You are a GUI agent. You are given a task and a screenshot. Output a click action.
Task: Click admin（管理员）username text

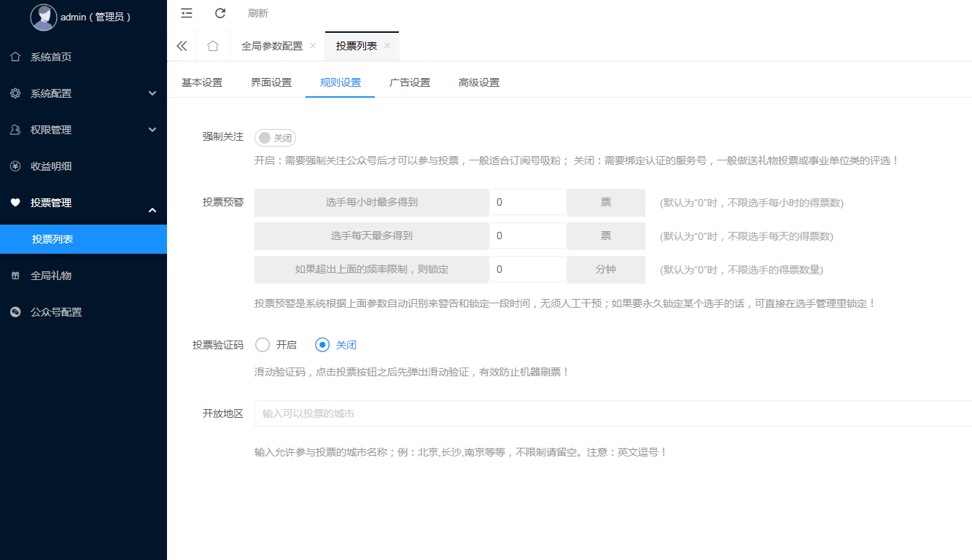coord(96,17)
